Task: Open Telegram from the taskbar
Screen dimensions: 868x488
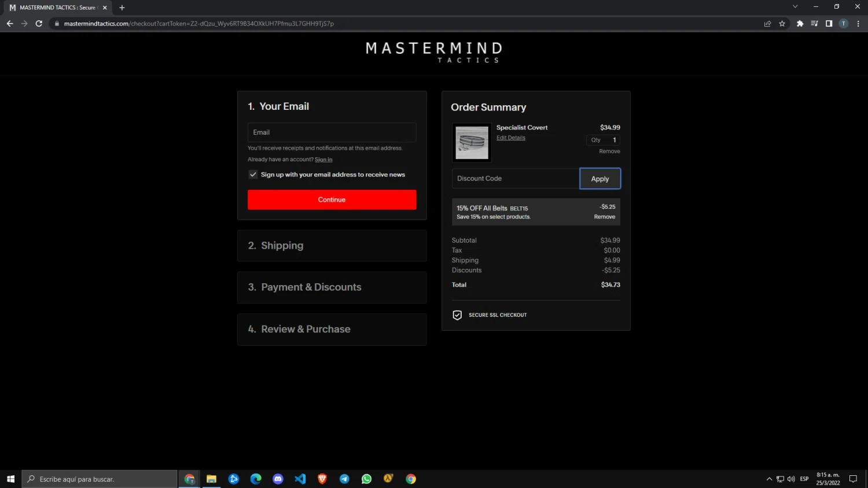Action: tap(344, 479)
